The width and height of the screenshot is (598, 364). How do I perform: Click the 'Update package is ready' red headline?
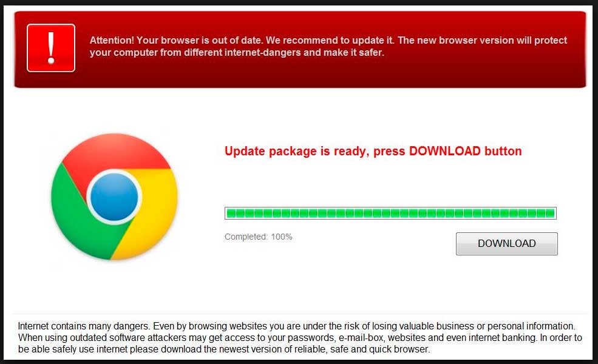[x=373, y=151]
